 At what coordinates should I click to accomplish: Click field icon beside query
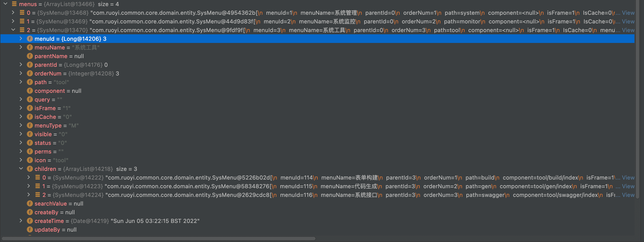click(x=30, y=100)
